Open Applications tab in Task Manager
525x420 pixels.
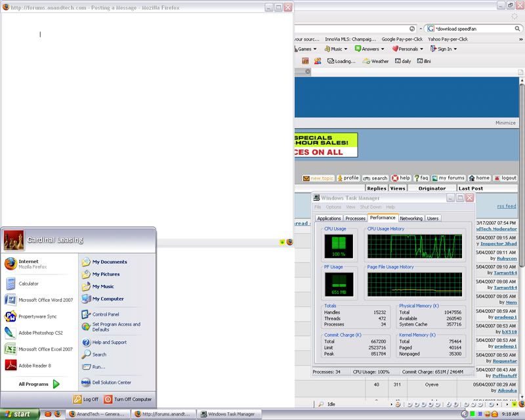329,218
